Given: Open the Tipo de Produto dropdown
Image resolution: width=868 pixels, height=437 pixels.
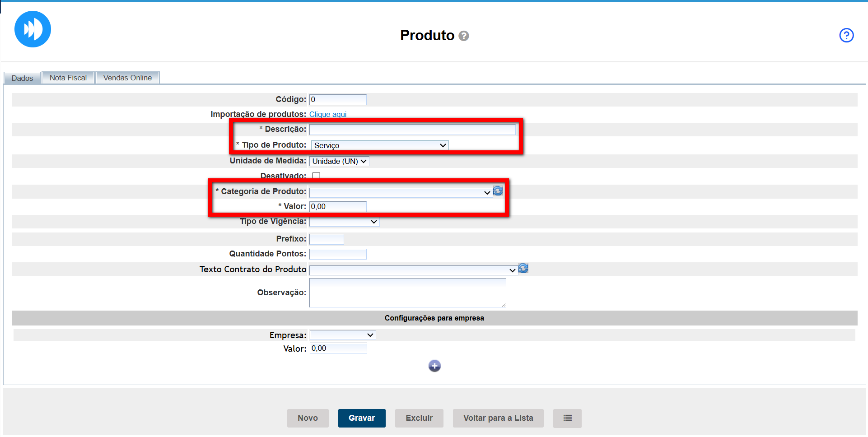Looking at the screenshot, I should [x=379, y=145].
